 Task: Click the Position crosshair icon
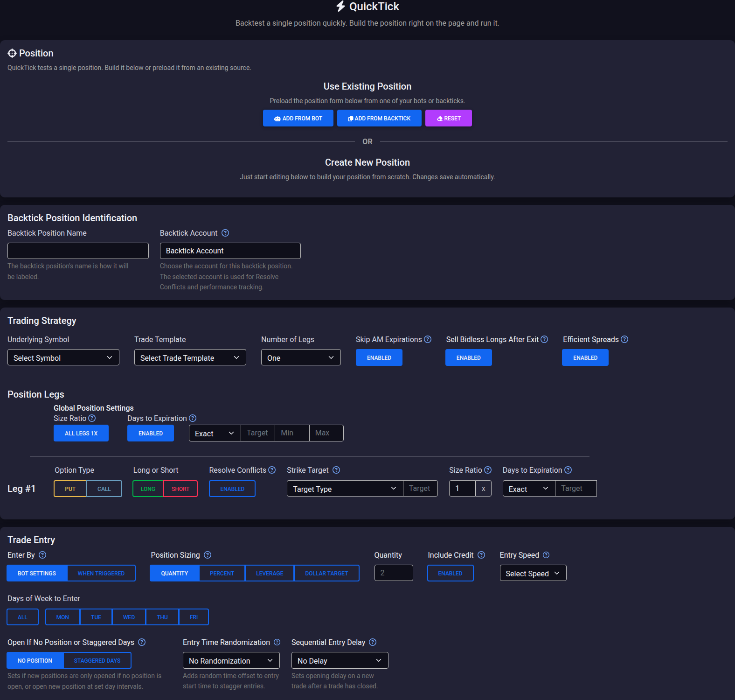(12, 53)
